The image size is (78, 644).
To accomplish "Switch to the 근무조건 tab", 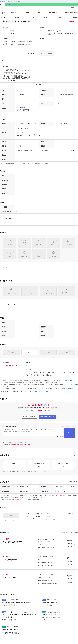I will point(17,18).
